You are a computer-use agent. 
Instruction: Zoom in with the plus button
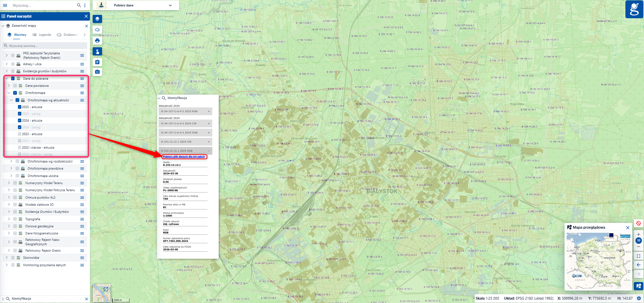(638, 234)
